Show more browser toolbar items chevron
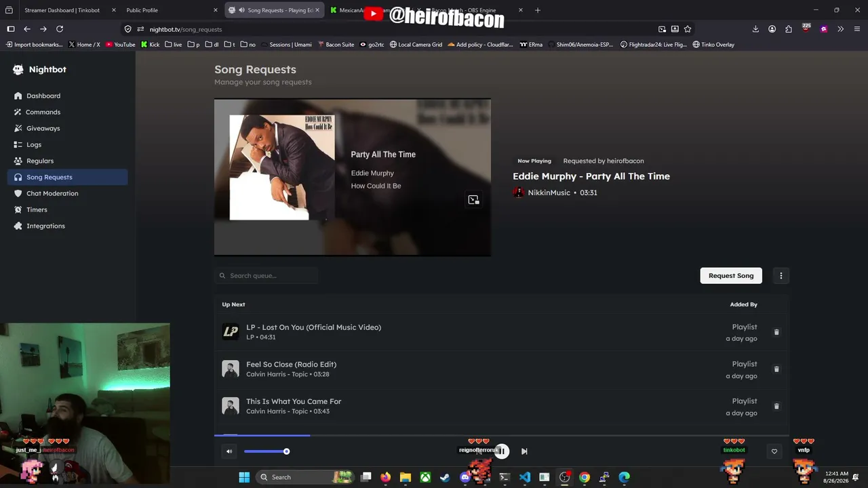This screenshot has height=488, width=868. 841,29
